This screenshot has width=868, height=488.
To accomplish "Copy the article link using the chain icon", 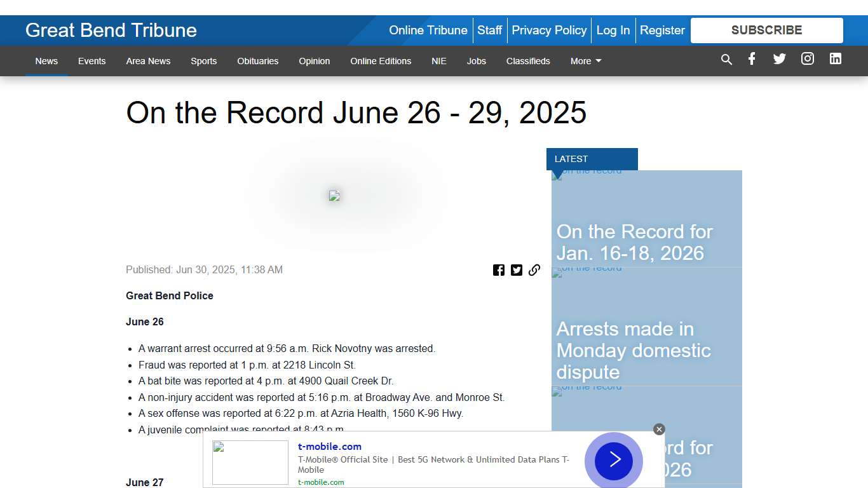I will 534,269.
